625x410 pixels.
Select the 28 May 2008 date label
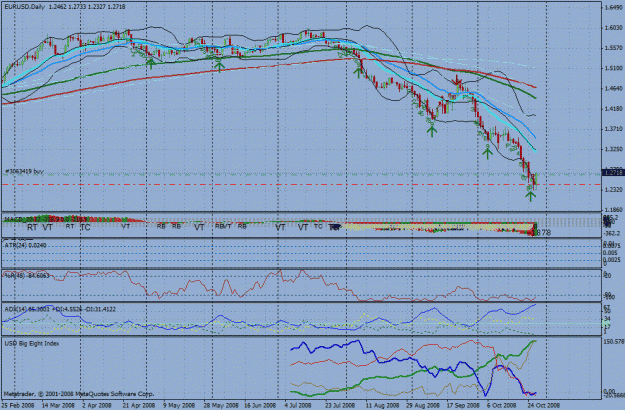click(219, 405)
